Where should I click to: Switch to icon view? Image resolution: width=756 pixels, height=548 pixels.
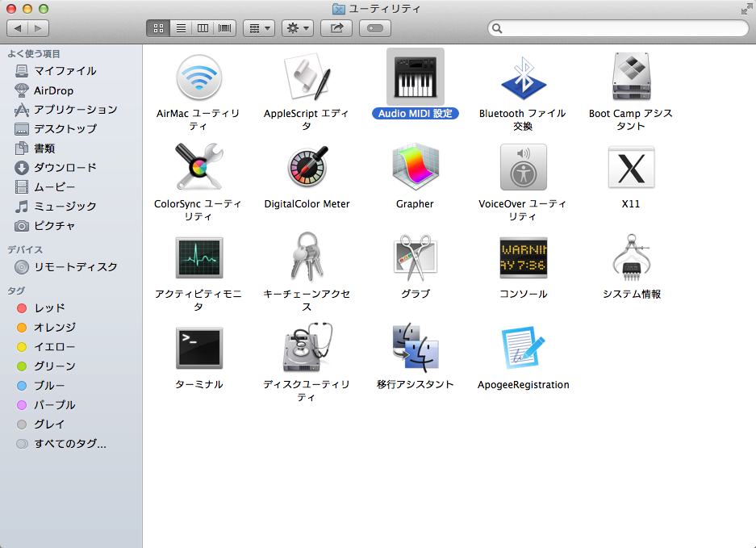(158, 28)
